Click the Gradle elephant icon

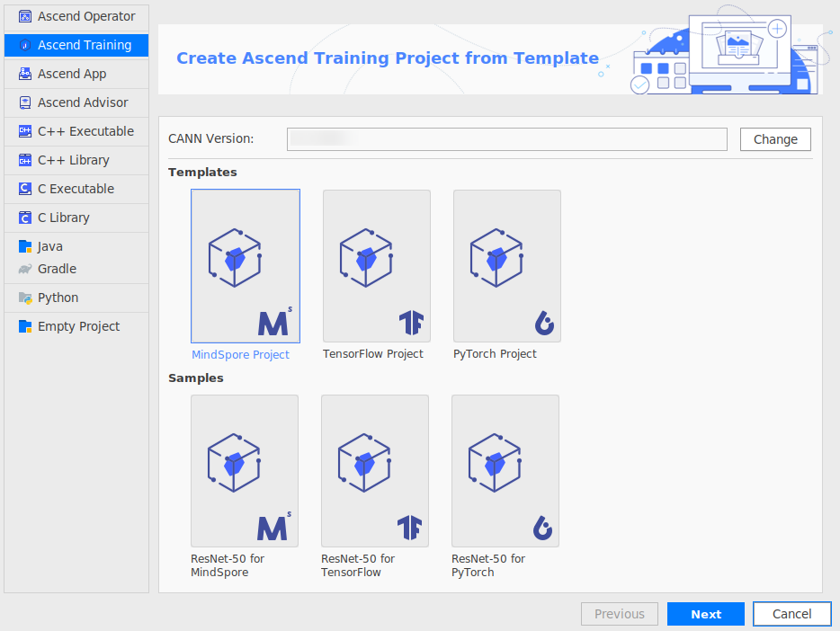[x=24, y=269]
